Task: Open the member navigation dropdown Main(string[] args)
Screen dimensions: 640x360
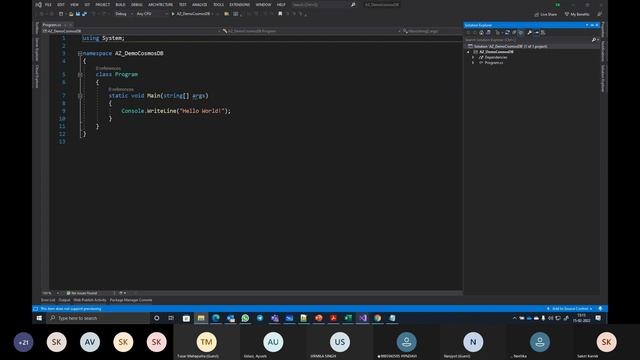Action: coord(432,31)
